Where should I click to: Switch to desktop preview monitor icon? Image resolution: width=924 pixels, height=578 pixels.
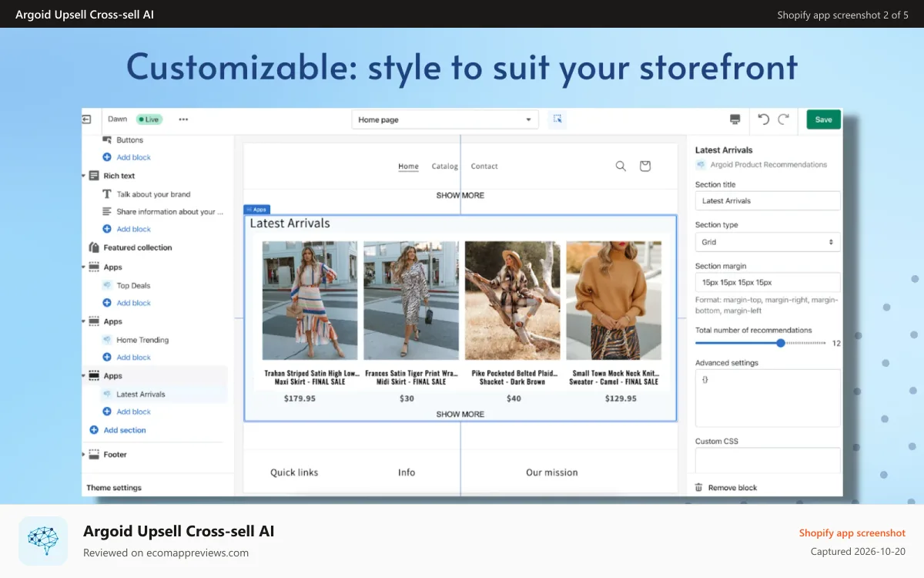735,119
